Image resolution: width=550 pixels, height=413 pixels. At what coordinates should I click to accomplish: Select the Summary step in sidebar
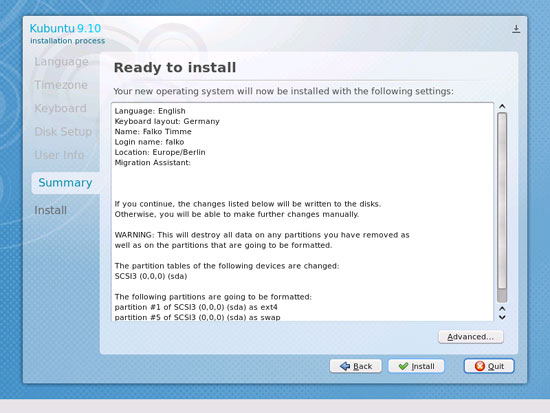pyautogui.click(x=65, y=183)
